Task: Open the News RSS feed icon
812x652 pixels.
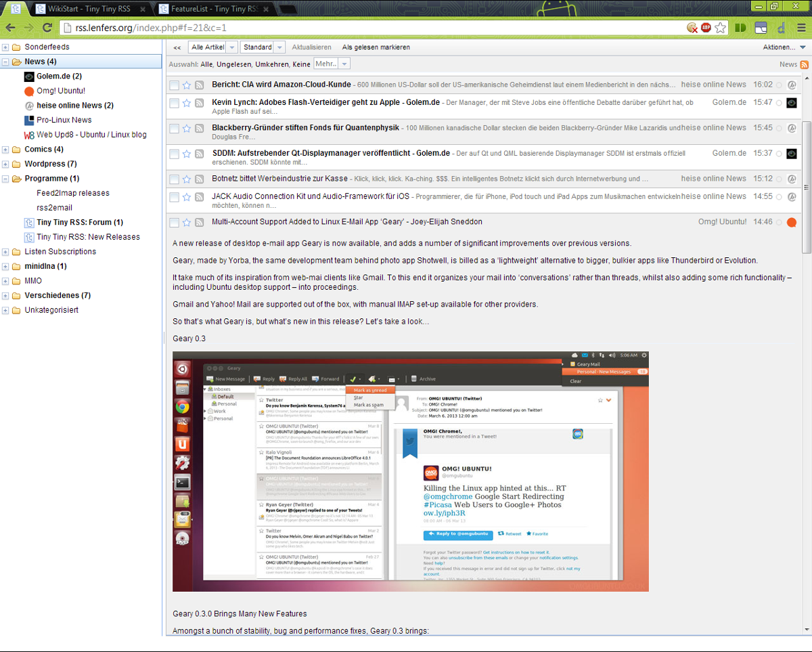Action: [805, 64]
